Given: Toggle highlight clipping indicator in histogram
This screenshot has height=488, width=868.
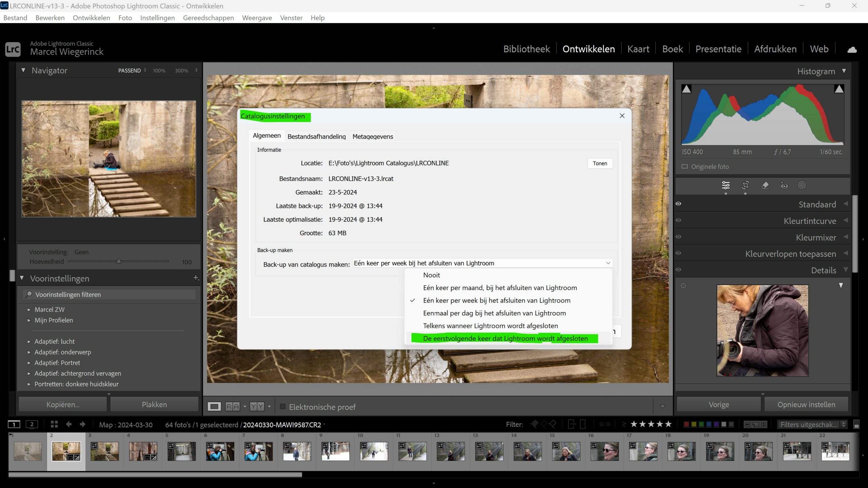Looking at the screenshot, I should tap(839, 89).
